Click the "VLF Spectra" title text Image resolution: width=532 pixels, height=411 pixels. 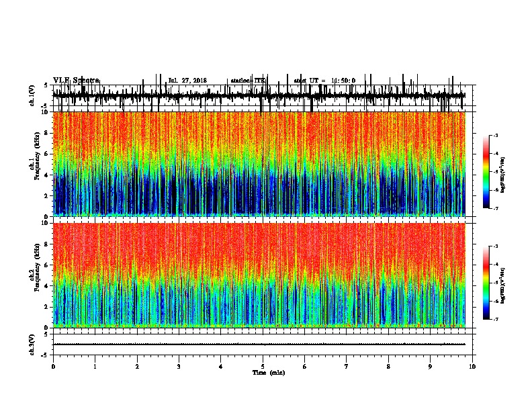pos(76,81)
